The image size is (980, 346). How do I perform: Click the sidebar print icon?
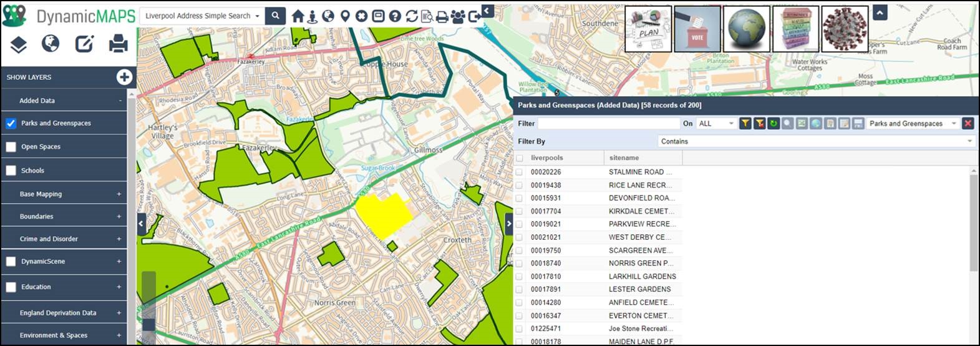point(118,44)
